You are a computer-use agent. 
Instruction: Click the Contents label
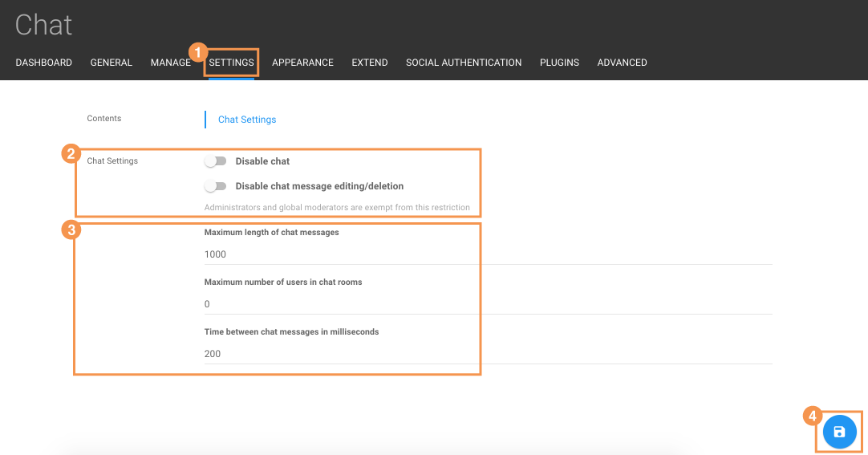(104, 119)
